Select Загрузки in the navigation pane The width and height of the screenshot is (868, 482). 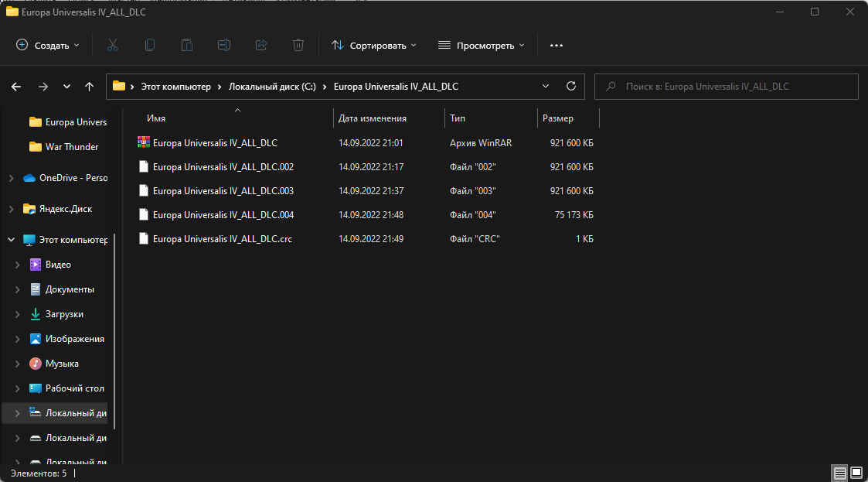point(64,314)
